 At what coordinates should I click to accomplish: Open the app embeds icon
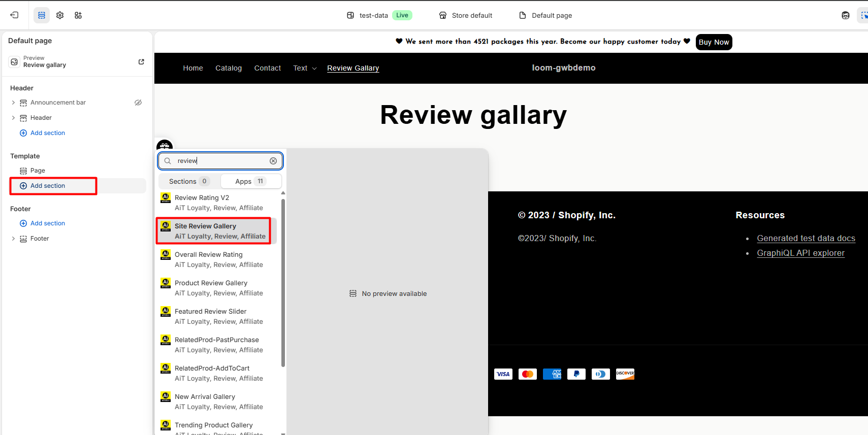(x=78, y=15)
